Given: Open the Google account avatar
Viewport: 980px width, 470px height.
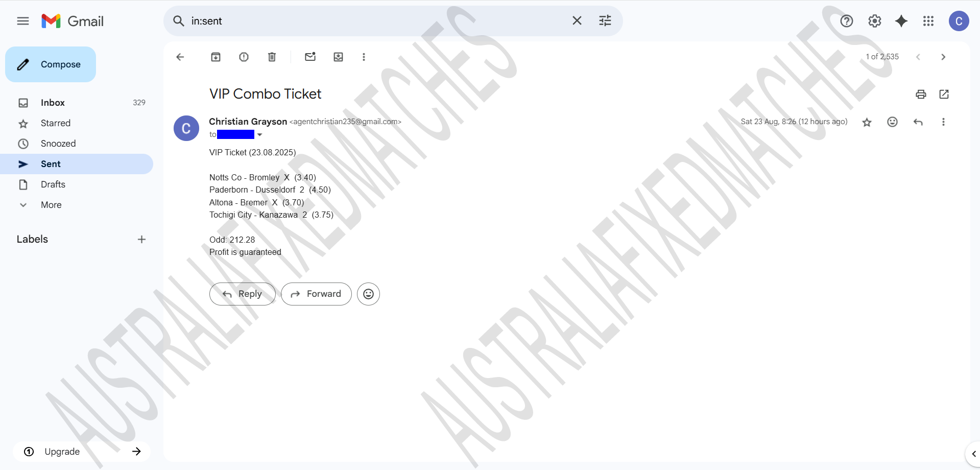Looking at the screenshot, I should click(x=959, y=21).
